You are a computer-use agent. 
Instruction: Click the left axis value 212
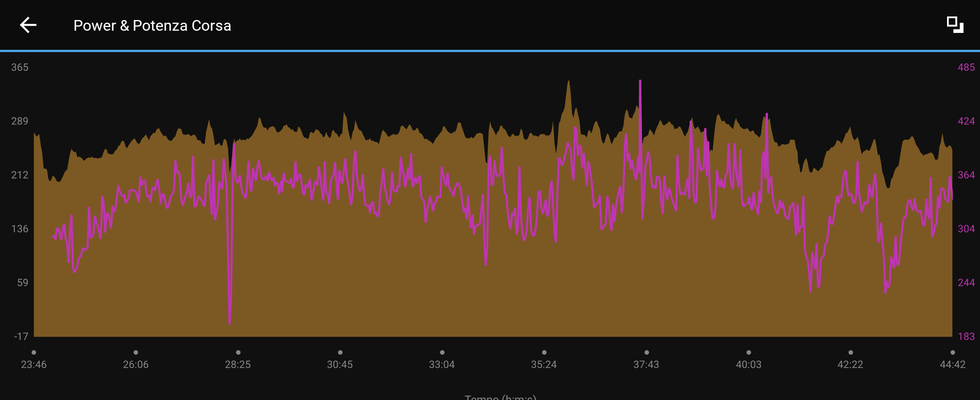[x=20, y=175]
